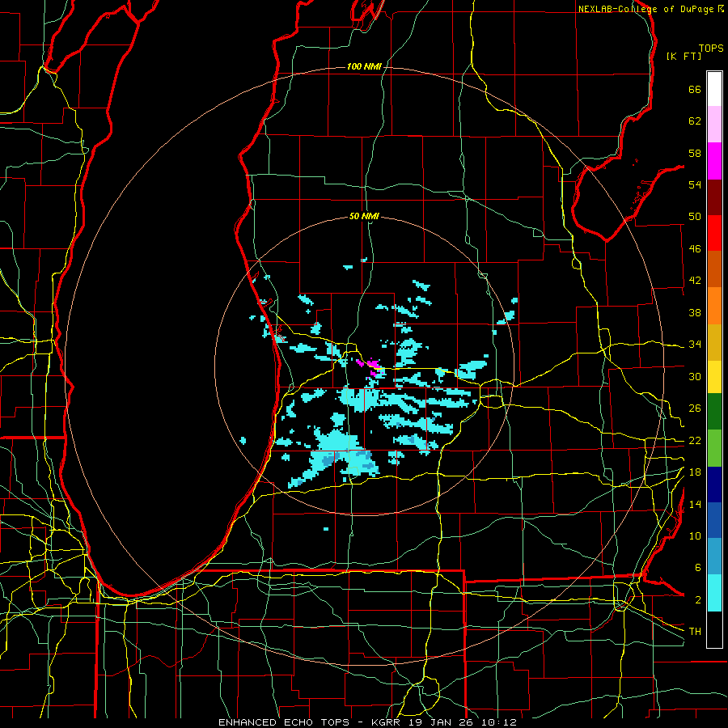Screen dimensions: 728x728
Task: Click the "50 NMI" range ring label
Action: point(364,216)
